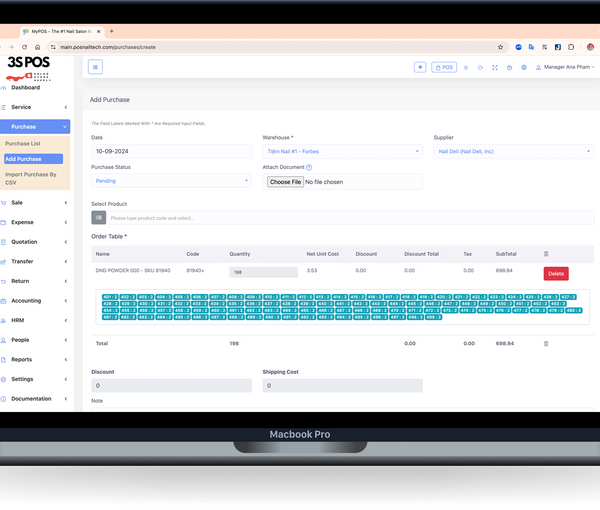Click trash icon in order table header

[545, 254]
